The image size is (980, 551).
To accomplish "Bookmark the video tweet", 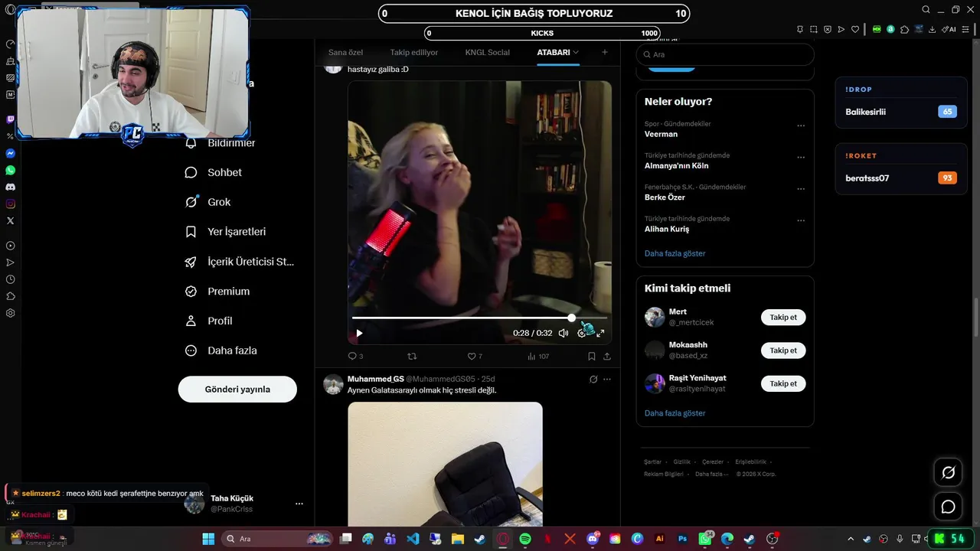I will click(591, 356).
